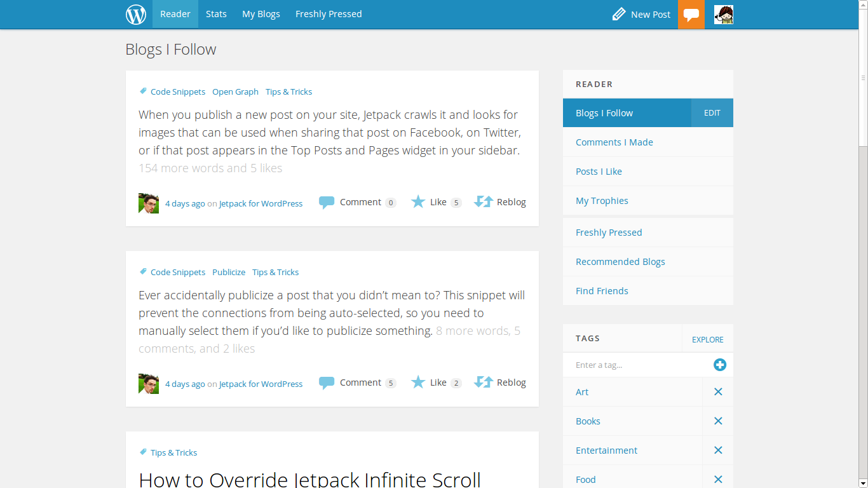Click comment bubble icon on Open Graph post

pos(327,203)
